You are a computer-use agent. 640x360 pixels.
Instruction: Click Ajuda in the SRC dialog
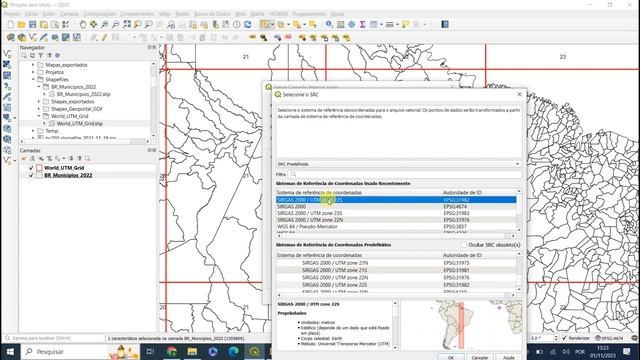509,358
